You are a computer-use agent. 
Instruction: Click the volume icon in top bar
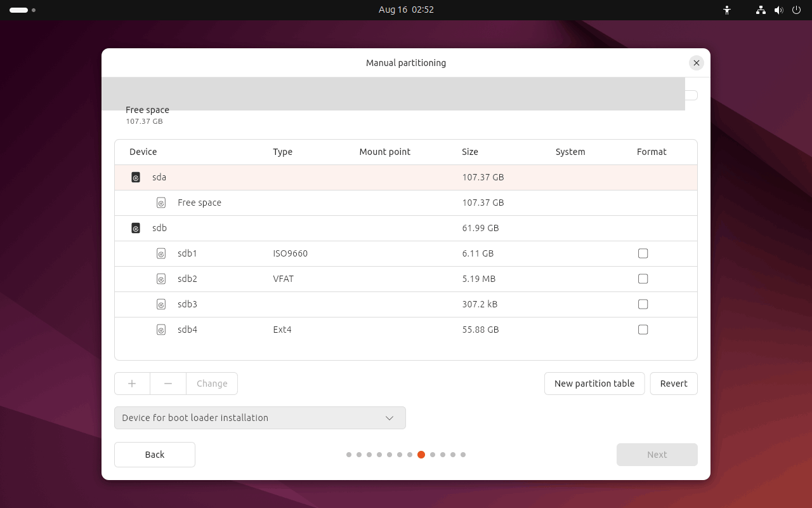click(779, 10)
